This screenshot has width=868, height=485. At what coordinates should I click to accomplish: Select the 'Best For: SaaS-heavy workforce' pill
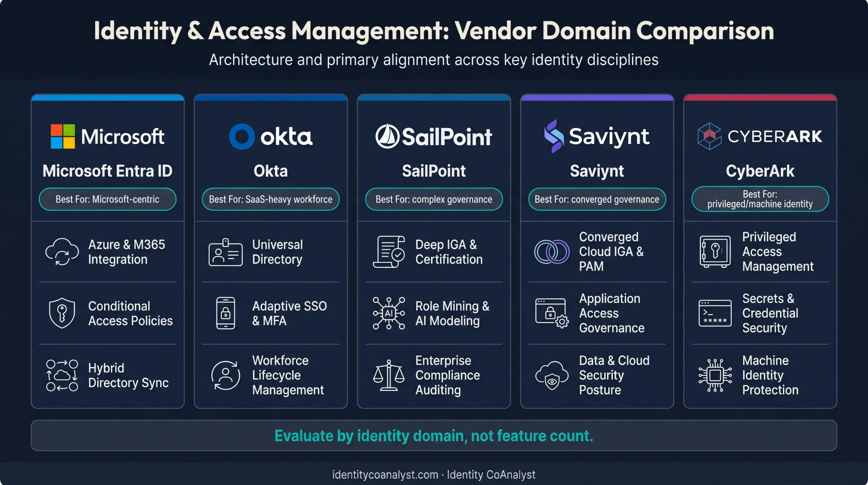point(271,199)
